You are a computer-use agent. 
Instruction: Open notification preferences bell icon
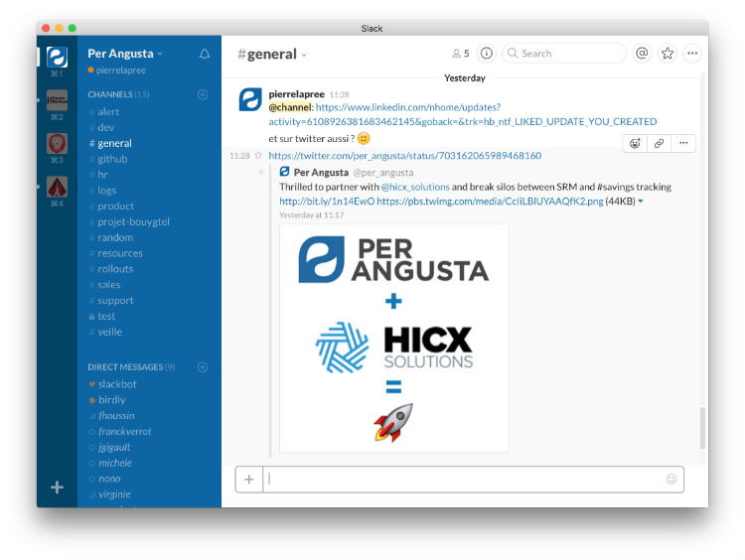pos(205,54)
